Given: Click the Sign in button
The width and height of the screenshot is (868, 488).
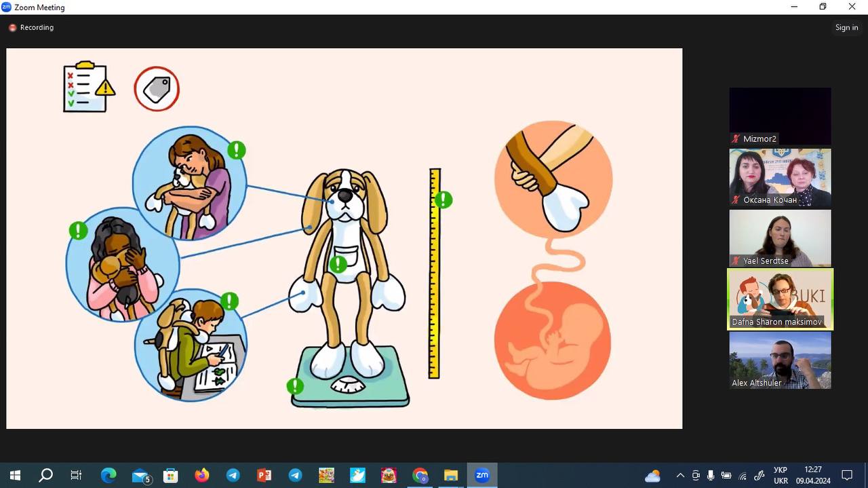Looking at the screenshot, I should [846, 28].
